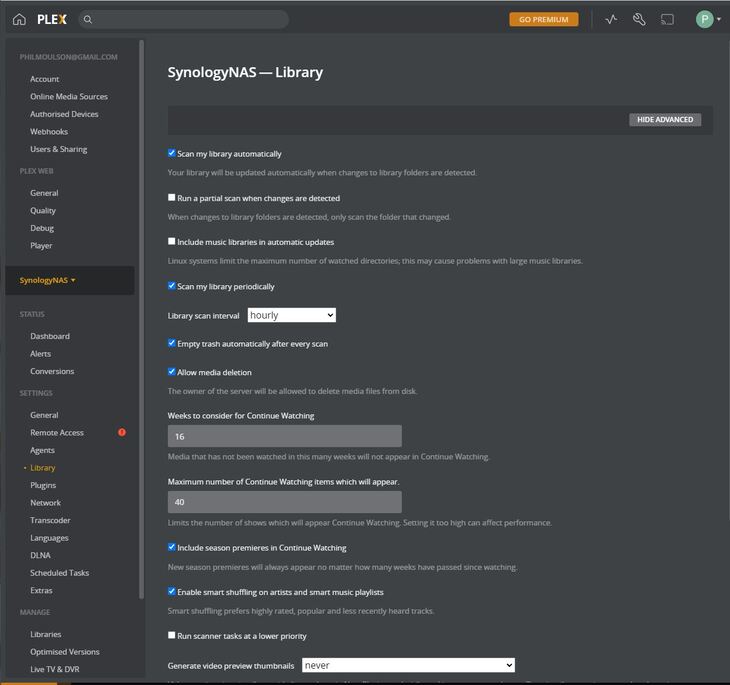Open the Activity pulse icon
This screenshot has height=685, width=730.
point(611,19)
